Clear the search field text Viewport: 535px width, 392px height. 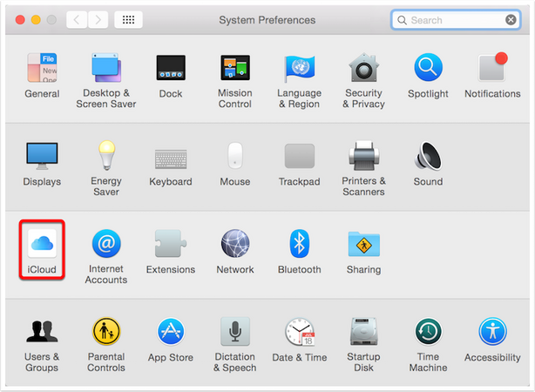pyautogui.click(x=511, y=19)
